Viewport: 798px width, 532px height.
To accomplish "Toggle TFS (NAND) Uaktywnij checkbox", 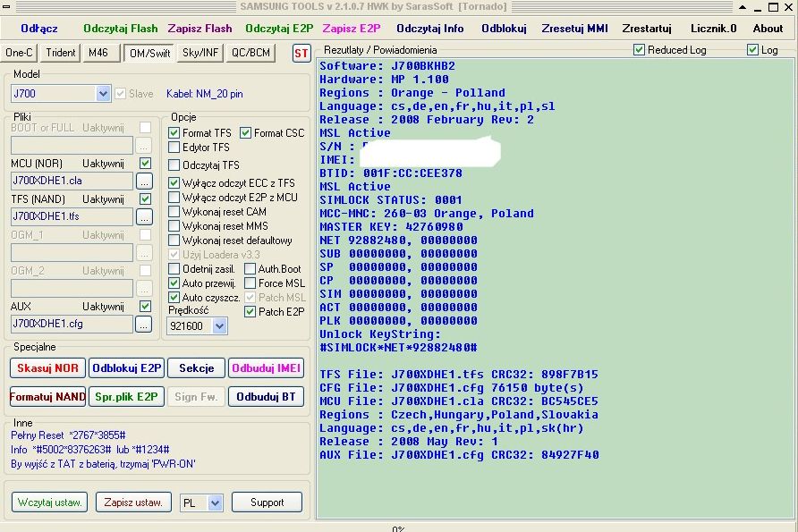I will point(146,198).
